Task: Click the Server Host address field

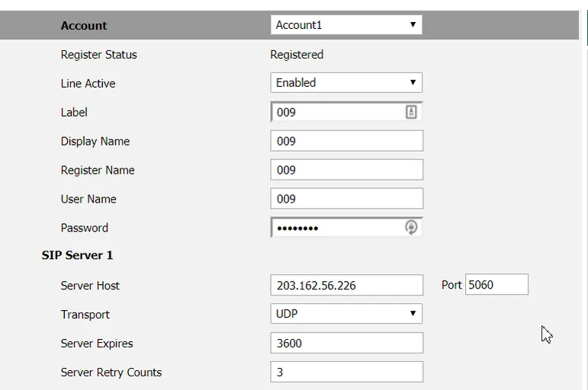Action: (346, 286)
